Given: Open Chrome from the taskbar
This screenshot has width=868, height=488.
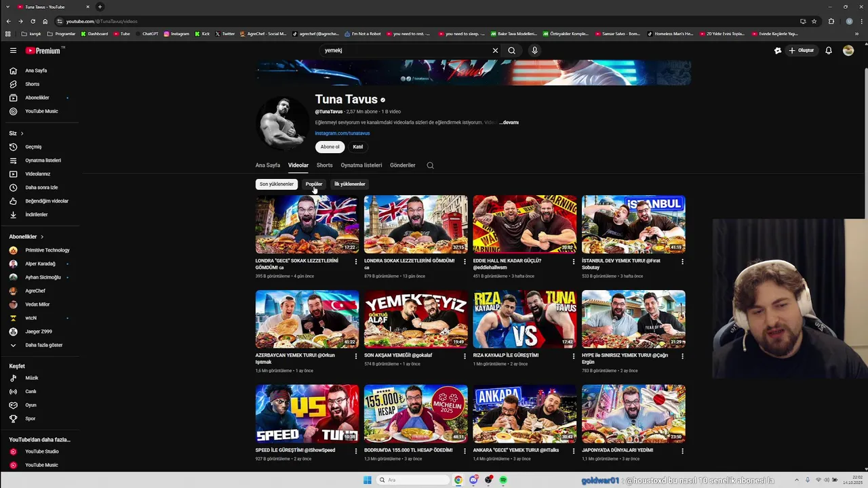Looking at the screenshot, I should coord(458,480).
